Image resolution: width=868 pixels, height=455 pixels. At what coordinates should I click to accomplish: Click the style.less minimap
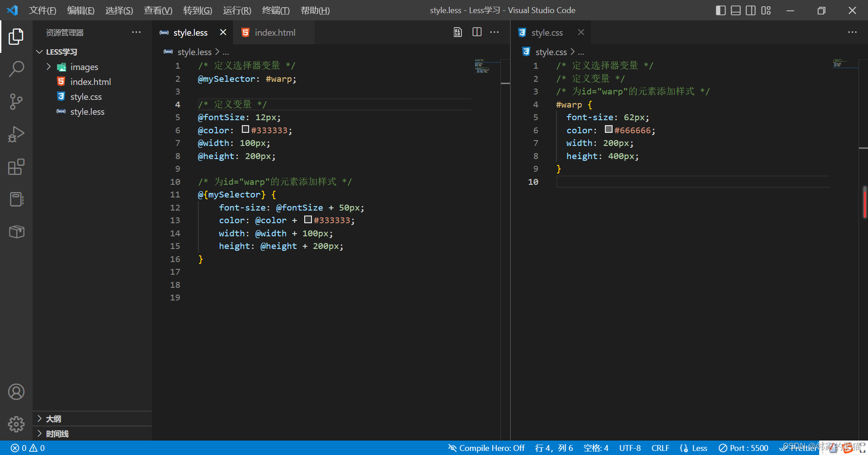coord(487,66)
